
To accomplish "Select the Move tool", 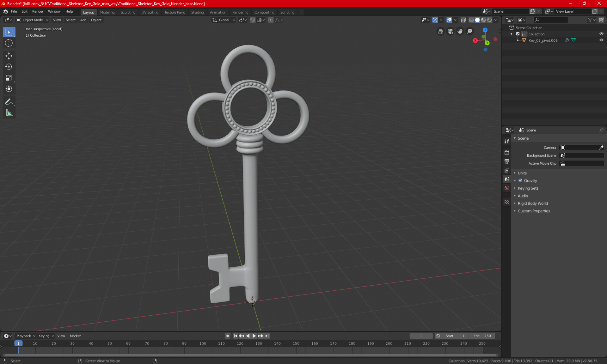I will 9,56.
